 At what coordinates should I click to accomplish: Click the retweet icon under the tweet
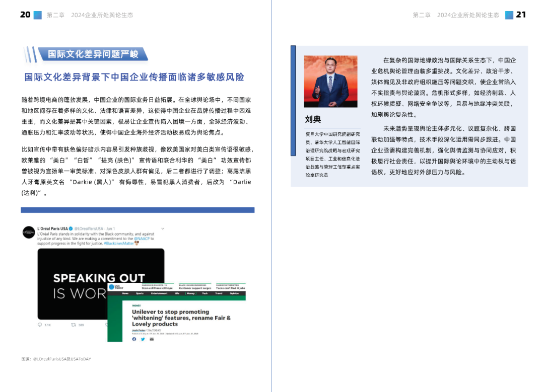click(73, 325)
